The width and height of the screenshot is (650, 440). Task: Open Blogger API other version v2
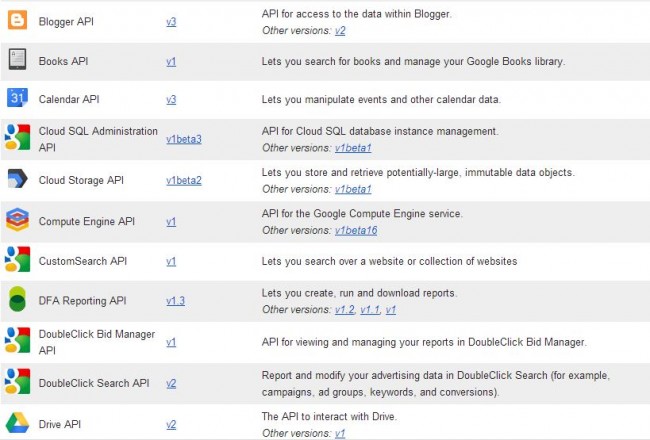(340, 31)
